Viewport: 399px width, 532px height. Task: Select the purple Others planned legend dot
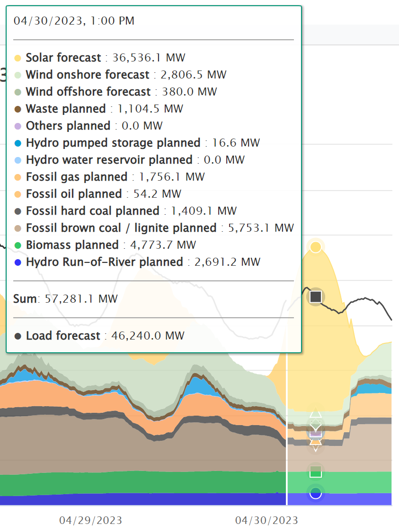click(18, 126)
